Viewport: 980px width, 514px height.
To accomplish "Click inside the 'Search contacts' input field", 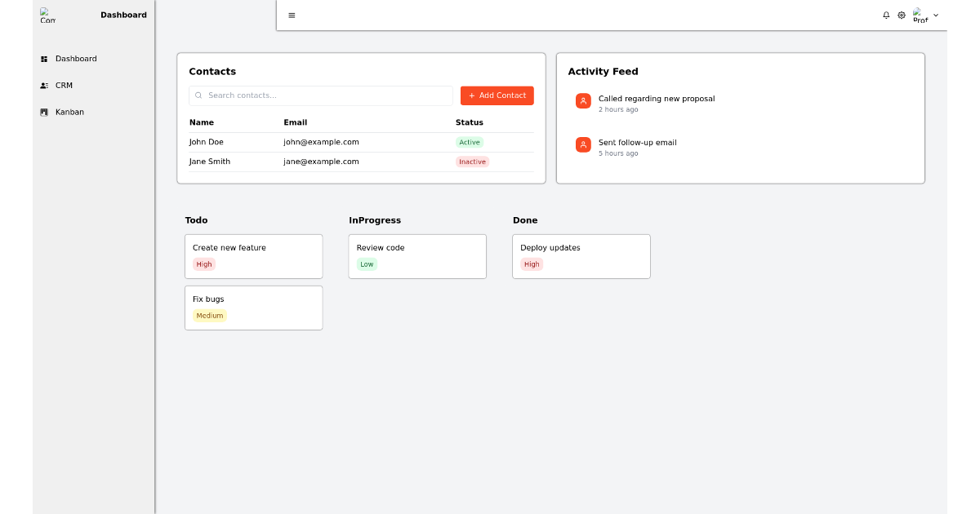I will click(320, 95).
